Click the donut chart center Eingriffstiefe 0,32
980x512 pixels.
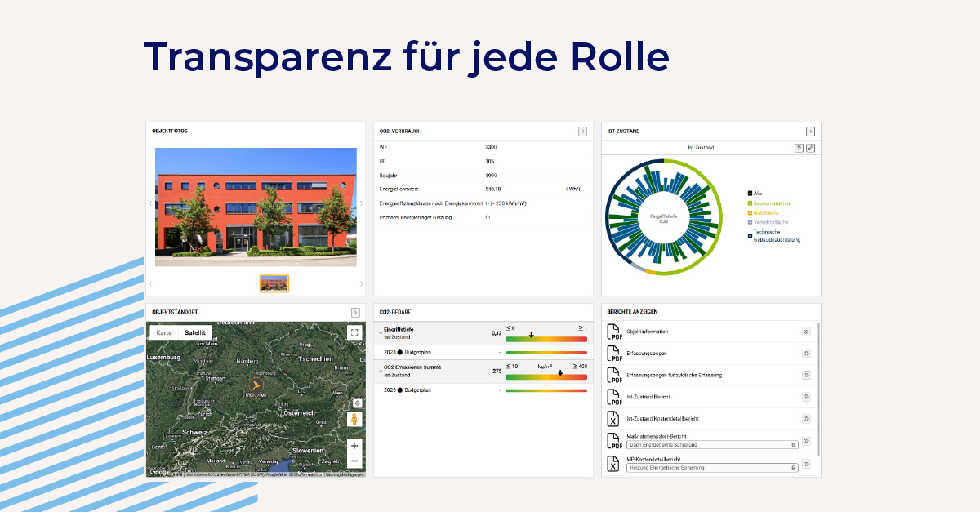[663, 218]
